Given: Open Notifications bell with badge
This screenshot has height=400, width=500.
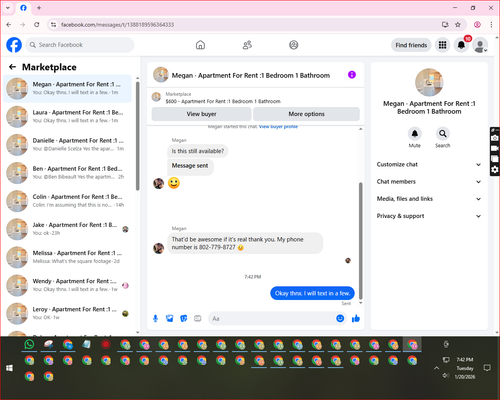Looking at the screenshot, I should click(x=461, y=45).
